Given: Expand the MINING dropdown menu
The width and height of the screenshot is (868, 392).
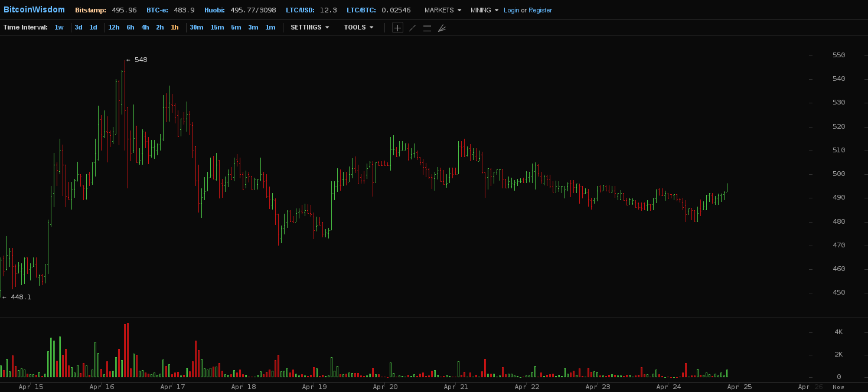Looking at the screenshot, I should (484, 10).
